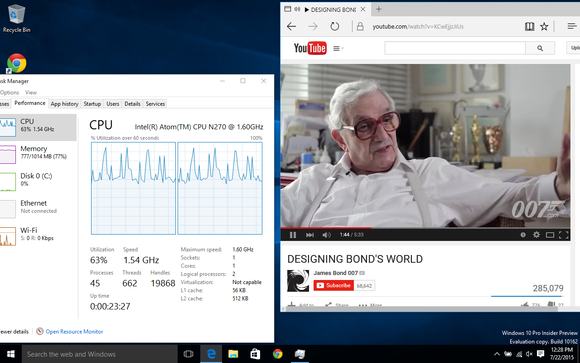
Task: Enter fullscreen video mode
Action: pos(563,235)
